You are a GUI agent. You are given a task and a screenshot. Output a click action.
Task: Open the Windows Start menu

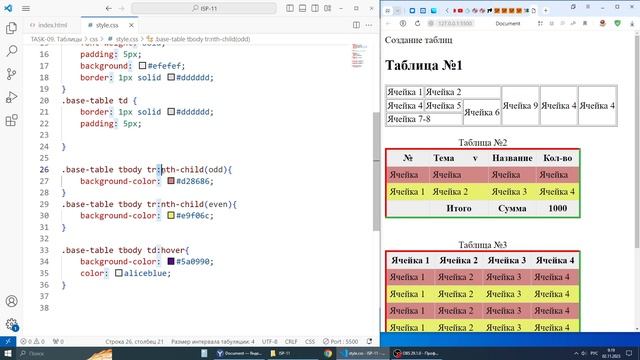coord(7,353)
